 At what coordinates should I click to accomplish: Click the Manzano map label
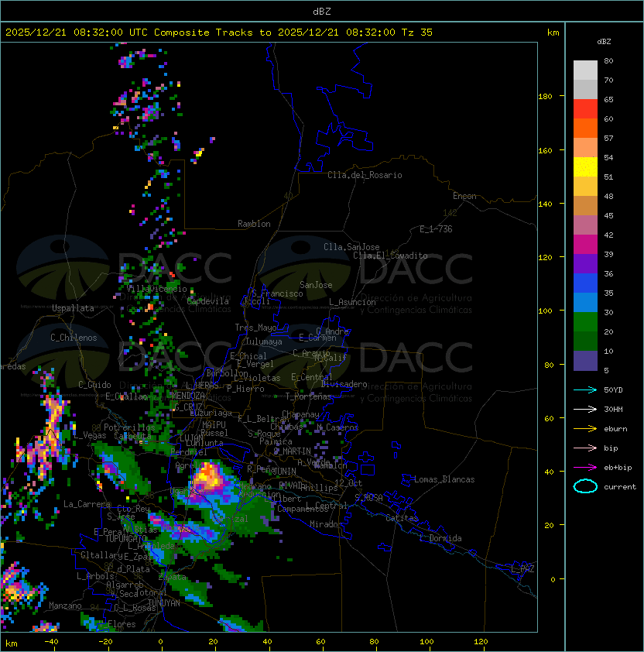[x=65, y=606]
